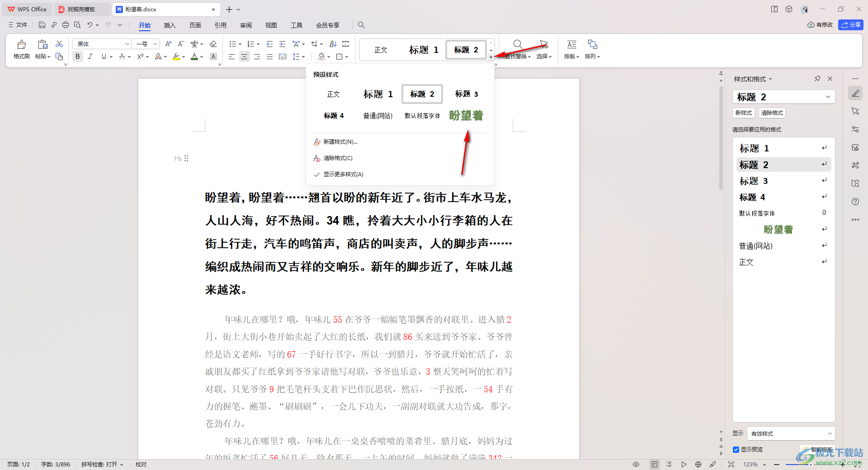The width and height of the screenshot is (868, 470).
Task: Toggle align left
Action: [x=231, y=56]
